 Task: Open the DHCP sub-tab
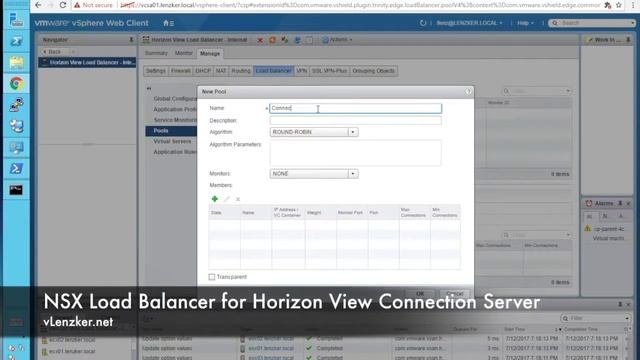click(203, 71)
